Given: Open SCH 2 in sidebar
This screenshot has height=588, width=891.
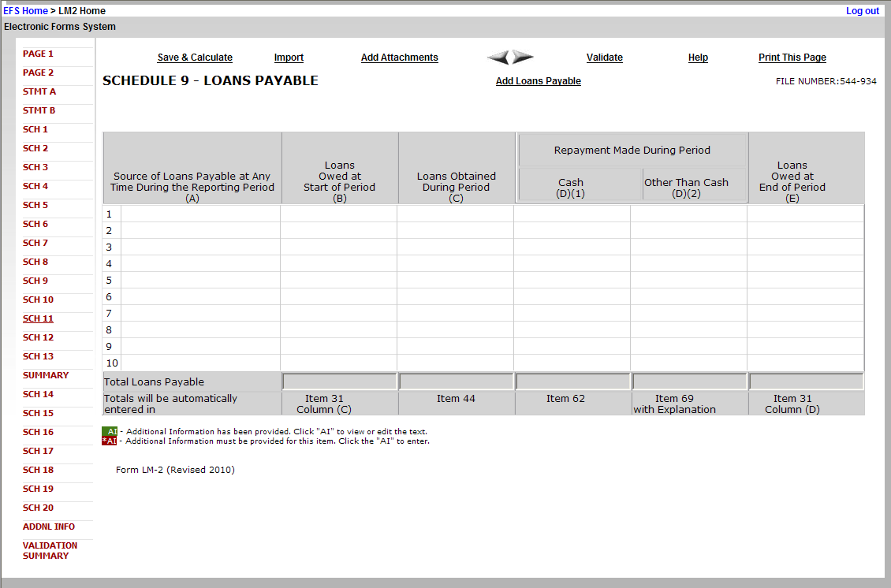Looking at the screenshot, I should (35, 148).
